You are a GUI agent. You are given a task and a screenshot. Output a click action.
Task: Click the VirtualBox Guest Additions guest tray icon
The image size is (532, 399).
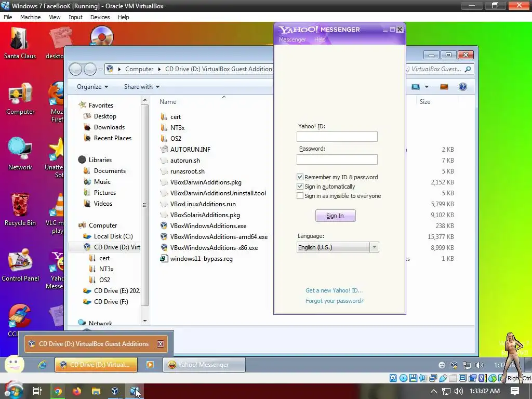click(x=454, y=365)
